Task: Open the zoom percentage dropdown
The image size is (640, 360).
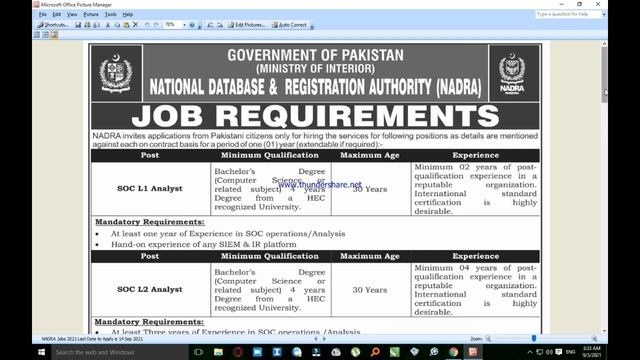Action: [184, 25]
